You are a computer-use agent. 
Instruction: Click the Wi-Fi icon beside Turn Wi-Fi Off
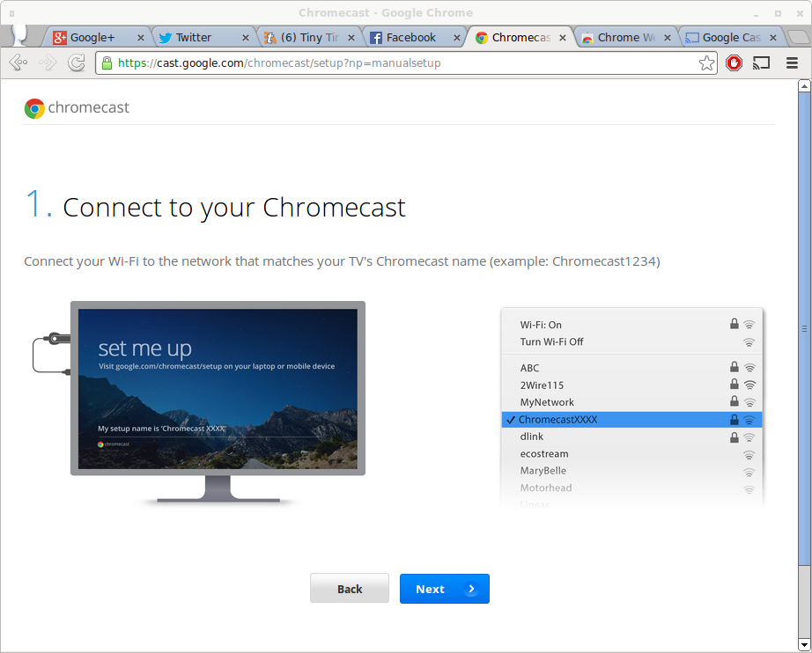coord(749,342)
